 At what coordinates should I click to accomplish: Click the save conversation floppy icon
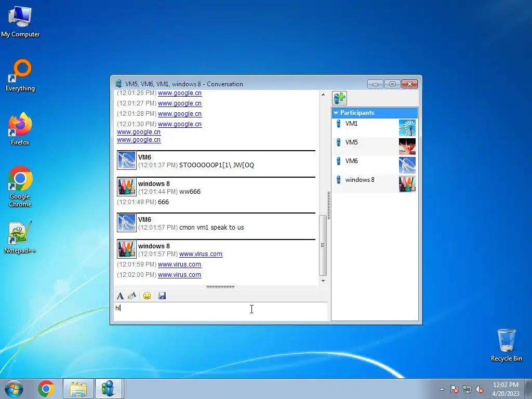pyautogui.click(x=162, y=296)
